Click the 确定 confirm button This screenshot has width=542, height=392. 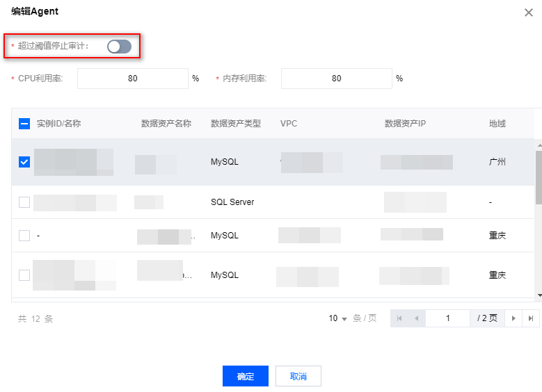click(x=245, y=376)
